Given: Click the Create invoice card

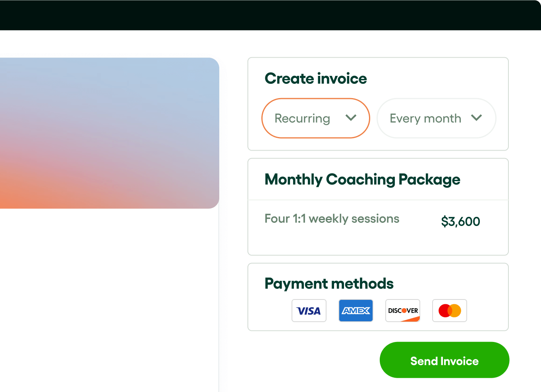Looking at the screenshot, I should (378, 104).
